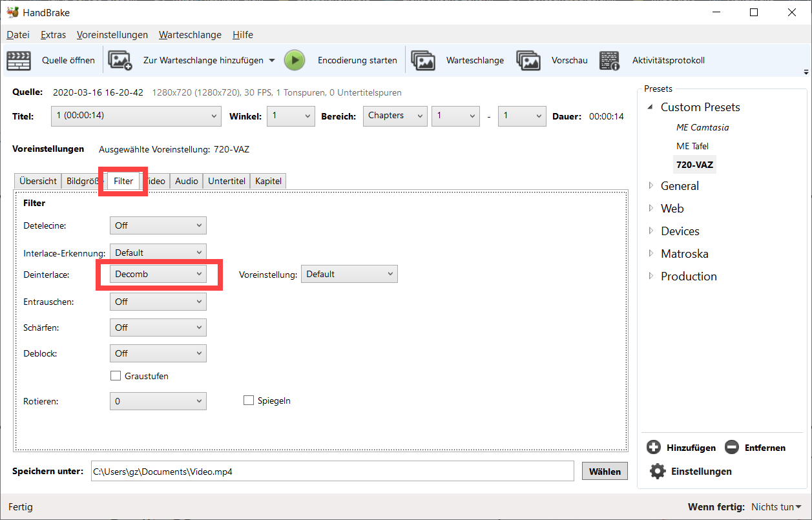This screenshot has height=520, width=812.
Task: Click the Speichern unter path field
Action: 332,472
